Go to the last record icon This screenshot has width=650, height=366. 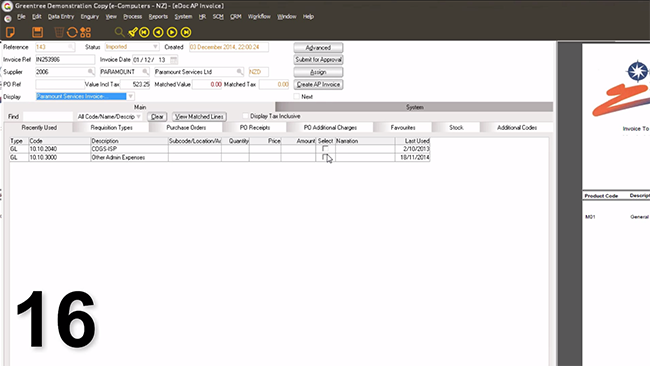(x=186, y=32)
